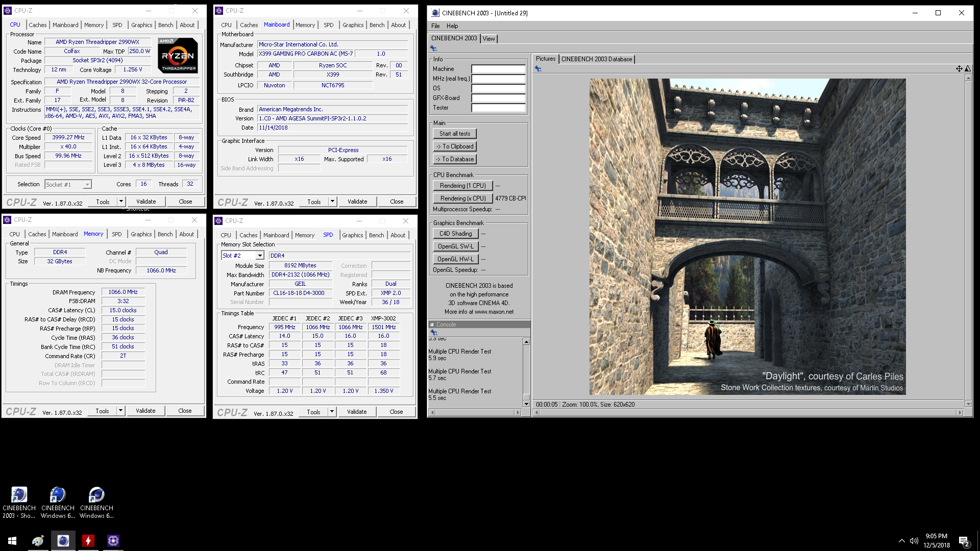Image resolution: width=980 pixels, height=551 pixels.
Task: Click Close button in CPU-Z Memory window
Action: tap(185, 411)
